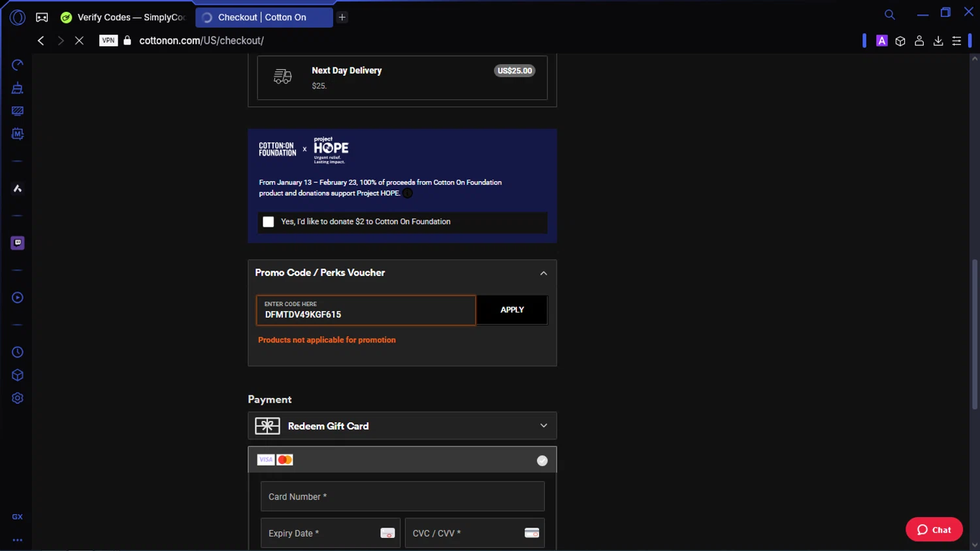Screen dimensions: 980x551
Task: Select the Visa/Mastercard payment radio button
Action: pyautogui.click(x=542, y=461)
